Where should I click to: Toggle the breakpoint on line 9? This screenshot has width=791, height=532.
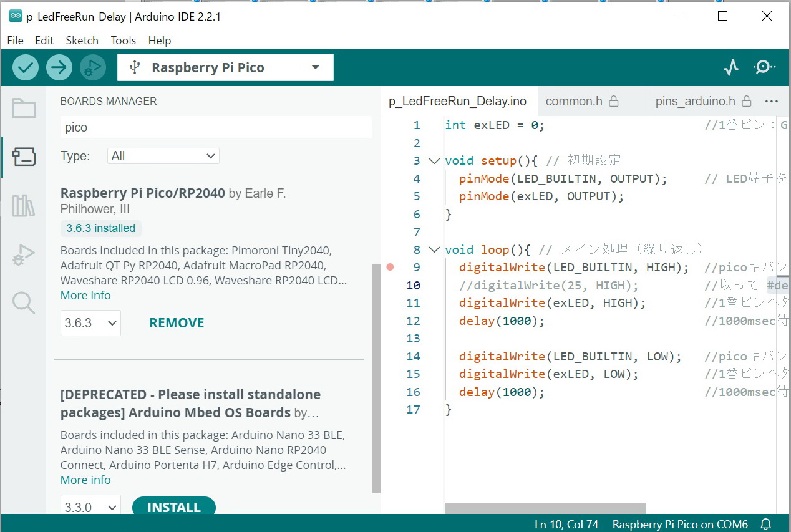[390, 268]
